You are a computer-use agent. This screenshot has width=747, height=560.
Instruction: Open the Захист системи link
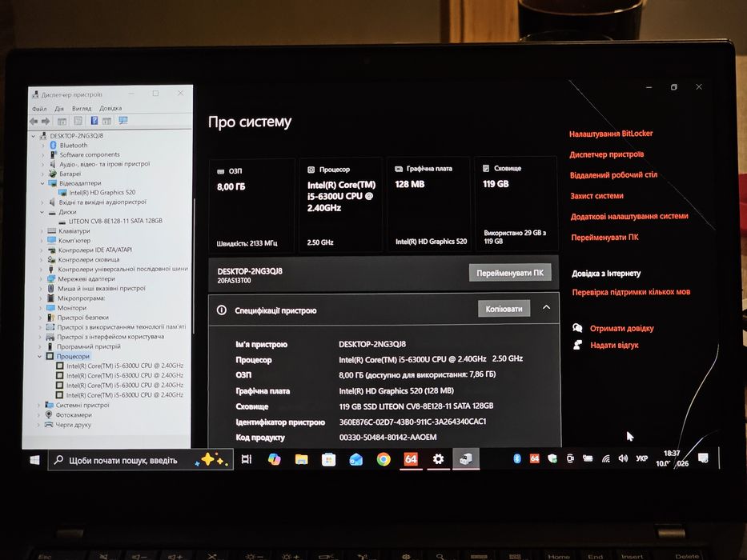click(597, 196)
